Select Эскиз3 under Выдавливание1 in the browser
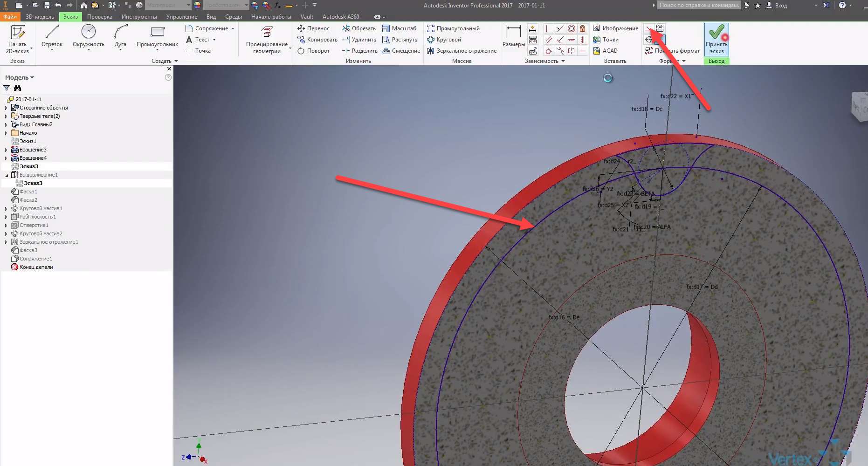 point(33,183)
